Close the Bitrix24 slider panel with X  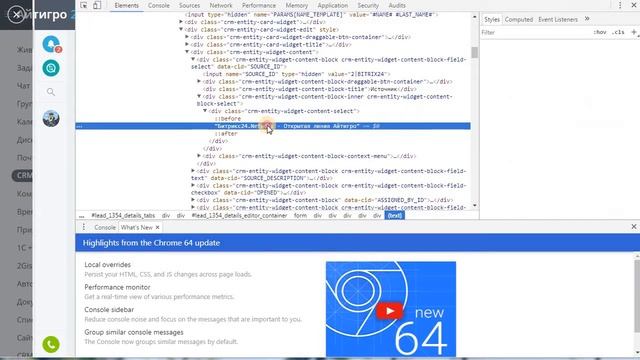16,15
